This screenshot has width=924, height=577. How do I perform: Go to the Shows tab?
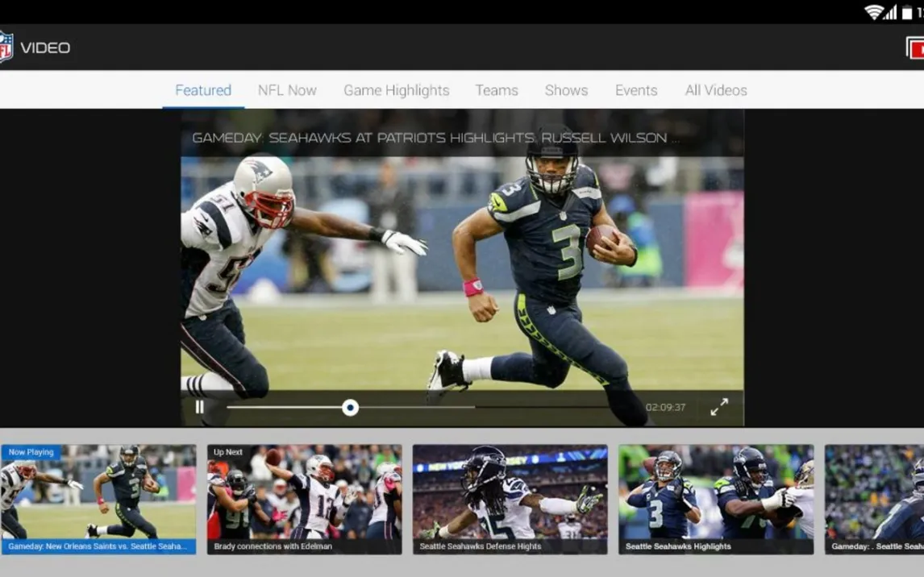coord(566,90)
